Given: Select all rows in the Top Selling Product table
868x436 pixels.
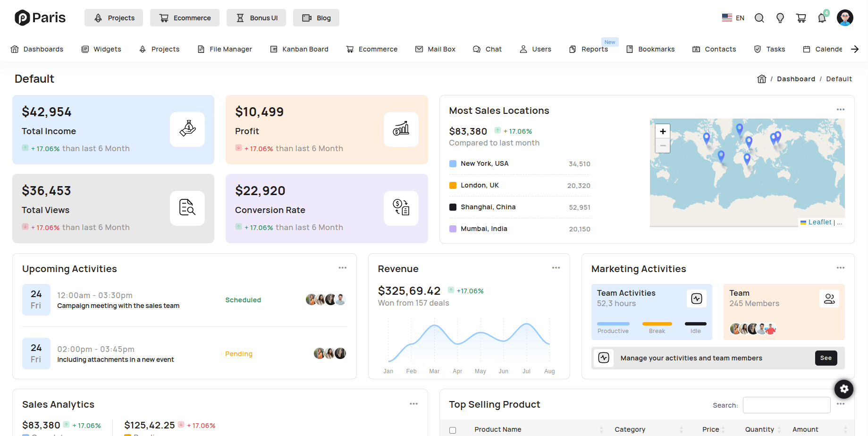Looking at the screenshot, I should [453, 429].
